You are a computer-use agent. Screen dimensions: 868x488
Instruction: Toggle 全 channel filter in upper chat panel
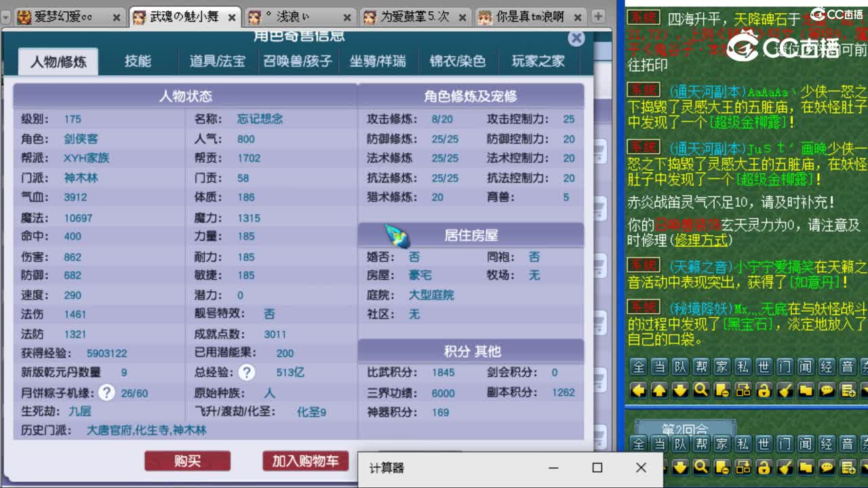click(x=638, y=367)
